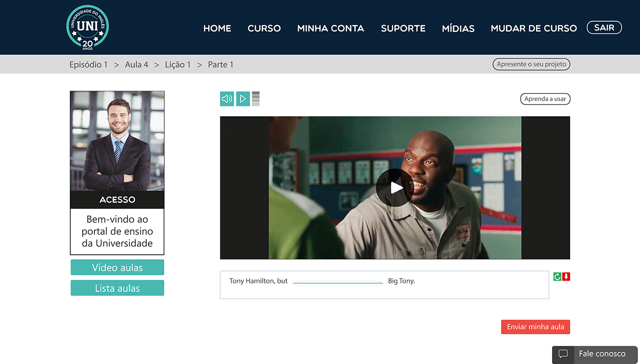640x364 pixels.
Task: Click the Bem-vindo ao portal welcome text
Action: [117, 232]
